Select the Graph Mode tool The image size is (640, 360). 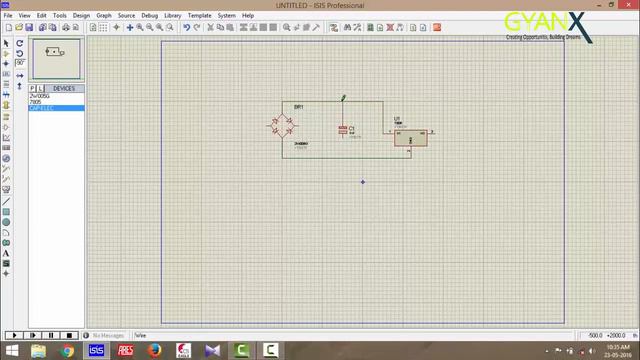(6, 138)
